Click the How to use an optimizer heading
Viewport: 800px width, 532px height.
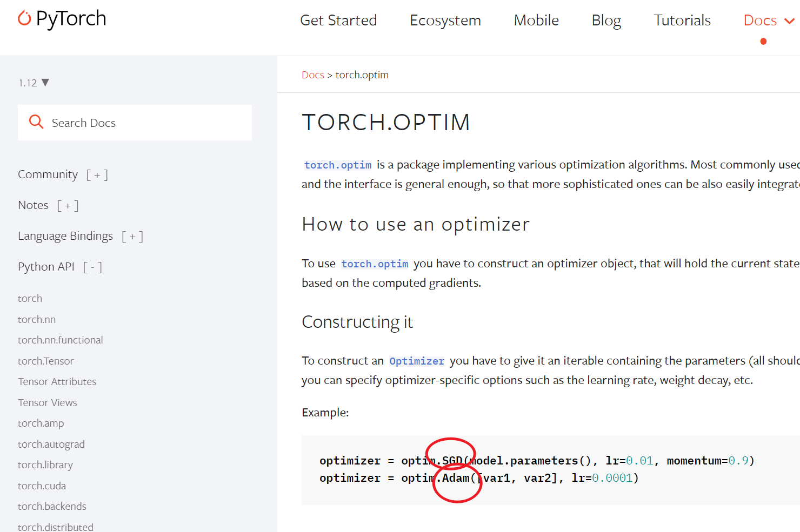[x=416, y=224]
